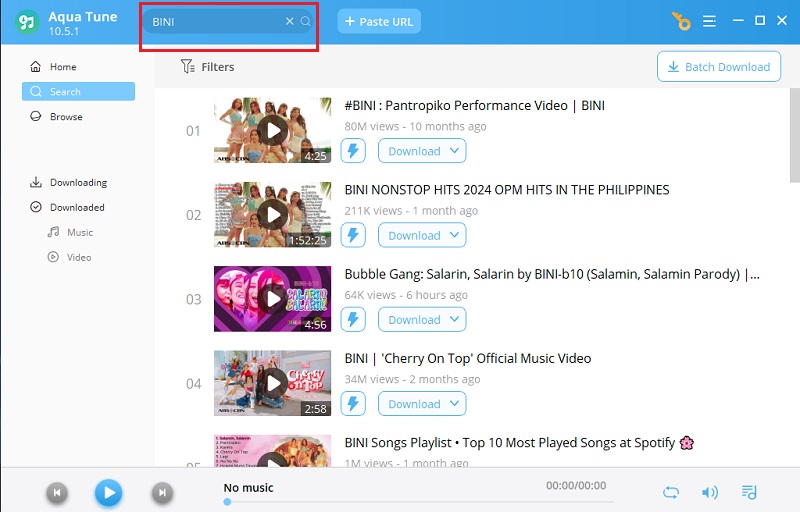
Task: Open the golden key registration icon
Action: (x=681, y=21)
